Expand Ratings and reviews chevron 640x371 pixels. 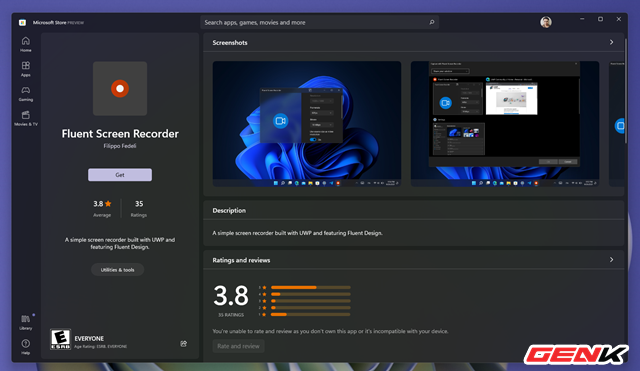(x=611, y=260)
